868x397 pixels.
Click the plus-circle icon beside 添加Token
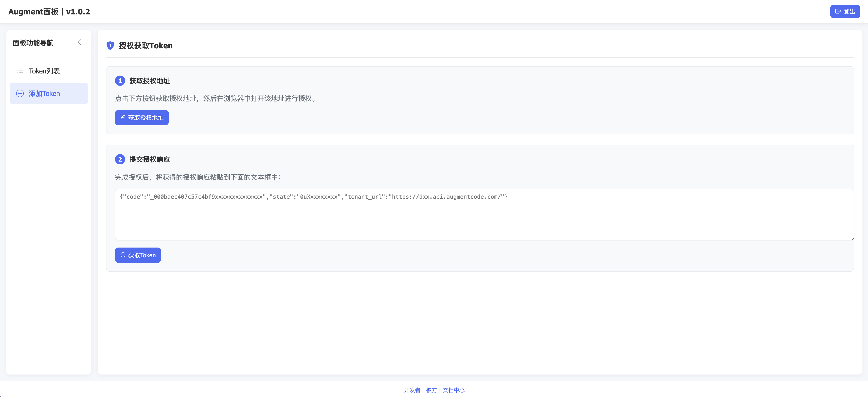point(20,93)
